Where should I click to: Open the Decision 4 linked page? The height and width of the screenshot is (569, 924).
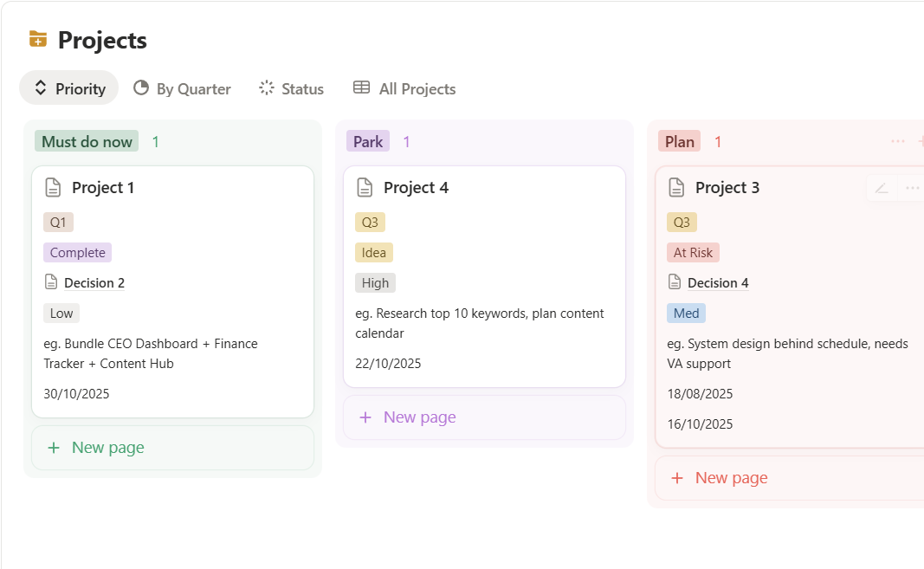point(717,282)
